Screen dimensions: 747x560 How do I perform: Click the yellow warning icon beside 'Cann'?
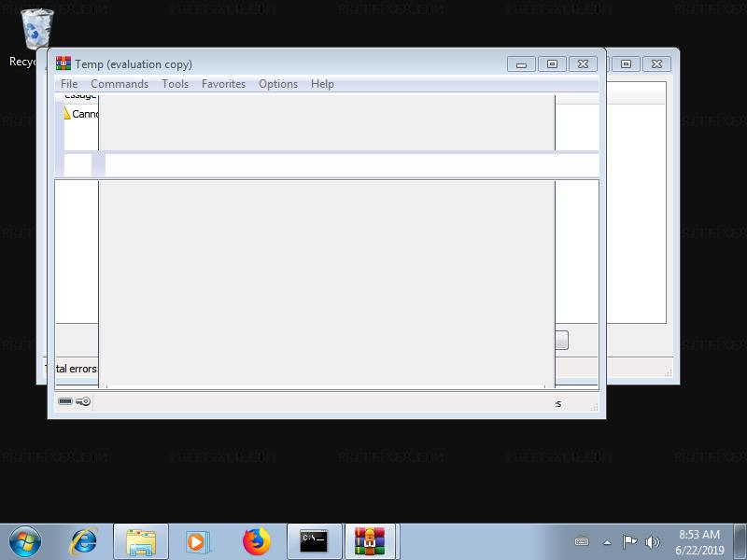tap(67, 113)
